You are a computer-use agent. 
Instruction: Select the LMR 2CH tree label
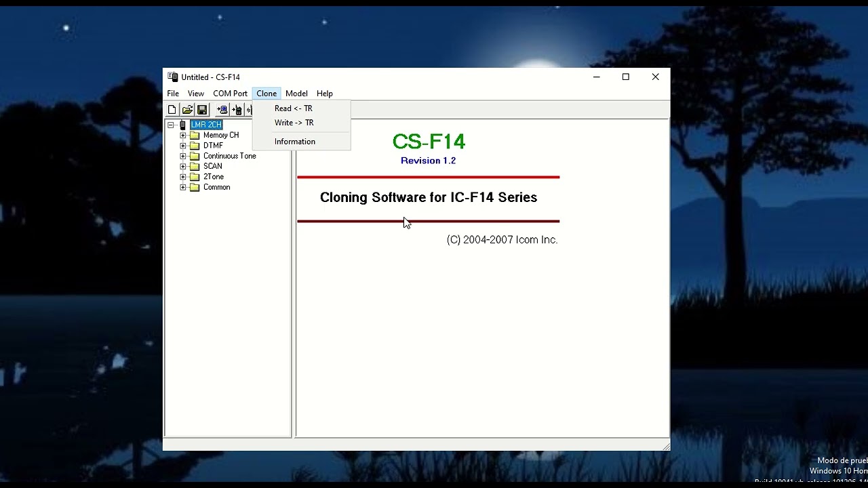tap(206, 125)
